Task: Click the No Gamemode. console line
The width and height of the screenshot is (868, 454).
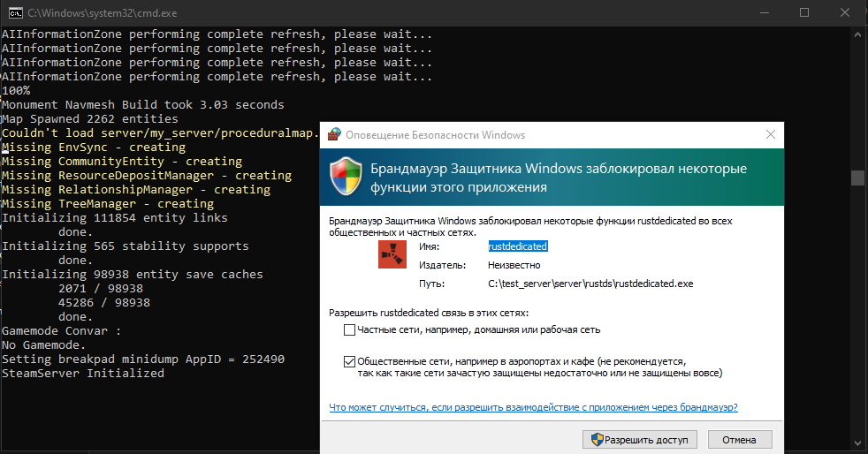Action: (43, 345)
